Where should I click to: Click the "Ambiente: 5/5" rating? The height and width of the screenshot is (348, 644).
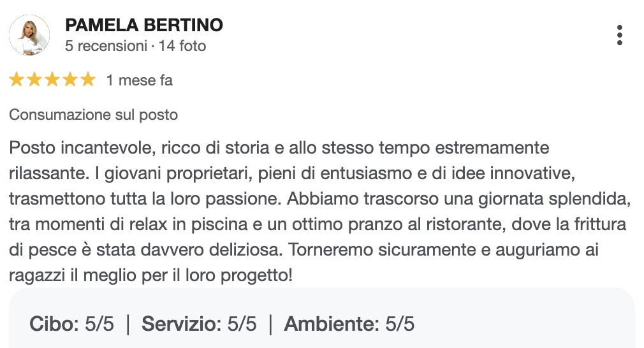pyautogui.click(x=349, y=324)
